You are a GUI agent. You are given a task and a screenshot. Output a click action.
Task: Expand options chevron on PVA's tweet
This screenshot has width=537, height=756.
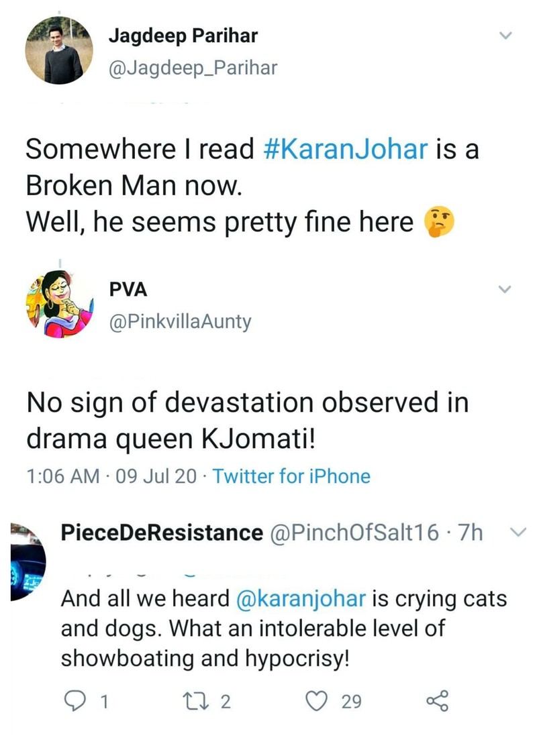[x=506, y=289]
